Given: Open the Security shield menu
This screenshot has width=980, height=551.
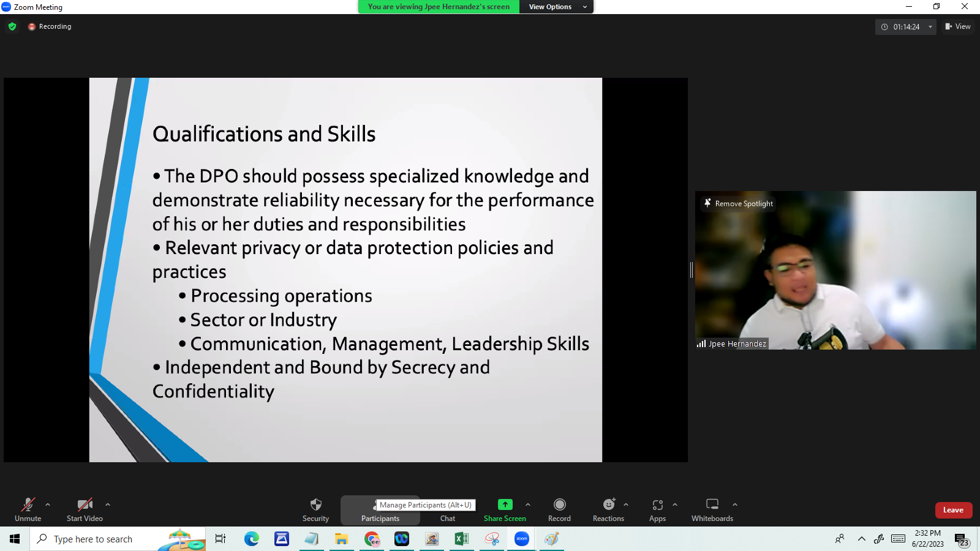Looking at the screenshot, I should [x=316, y=509].
